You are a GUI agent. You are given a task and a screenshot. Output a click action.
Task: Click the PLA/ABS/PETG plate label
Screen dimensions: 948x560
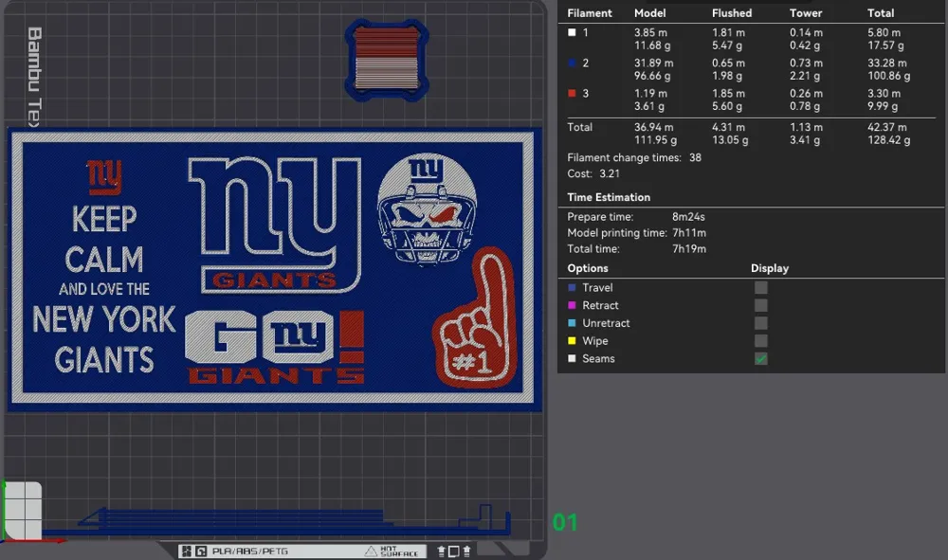[x=249, y=551]
